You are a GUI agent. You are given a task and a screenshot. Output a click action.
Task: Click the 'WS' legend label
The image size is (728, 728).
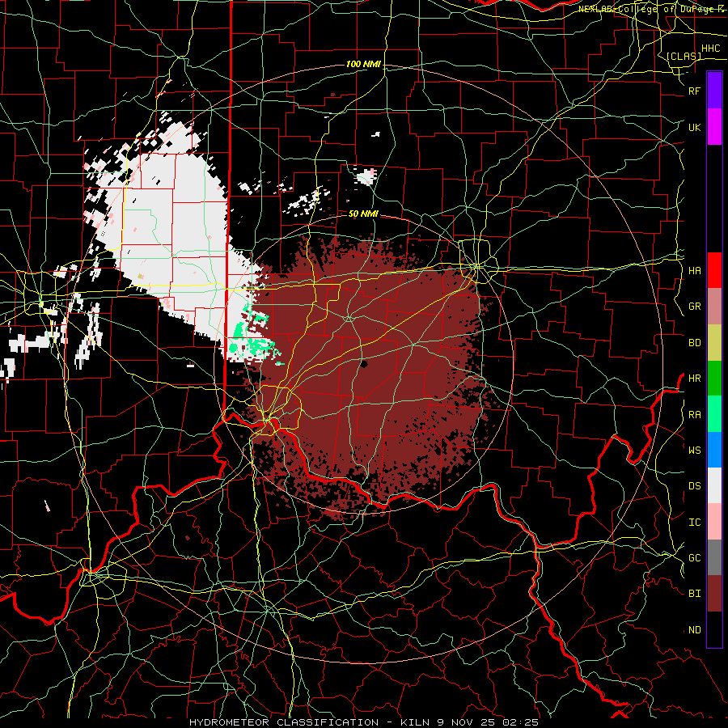(x=694, y=451)
